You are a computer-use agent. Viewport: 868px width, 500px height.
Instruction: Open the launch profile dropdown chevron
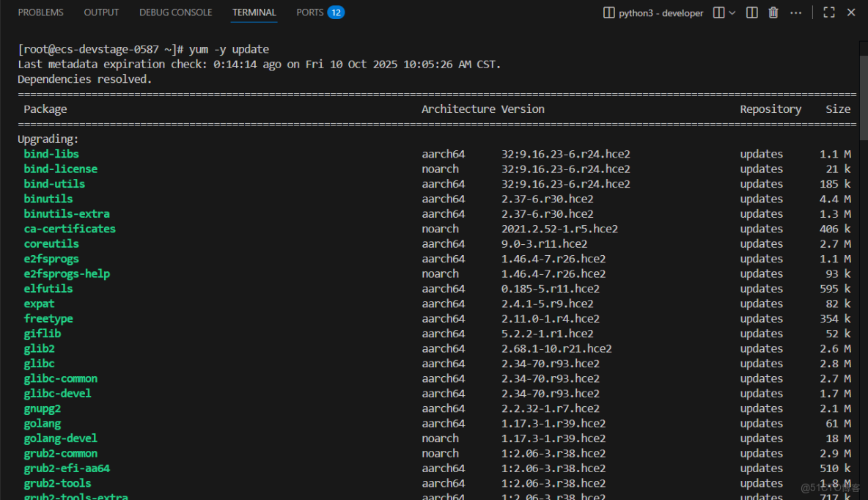pyautogui.click(x=732, y=12)
